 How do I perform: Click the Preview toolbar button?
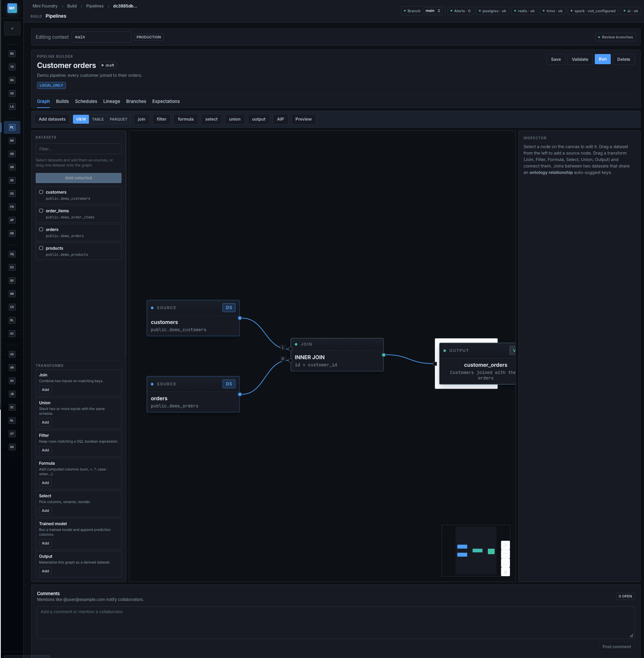pos(303,119)
